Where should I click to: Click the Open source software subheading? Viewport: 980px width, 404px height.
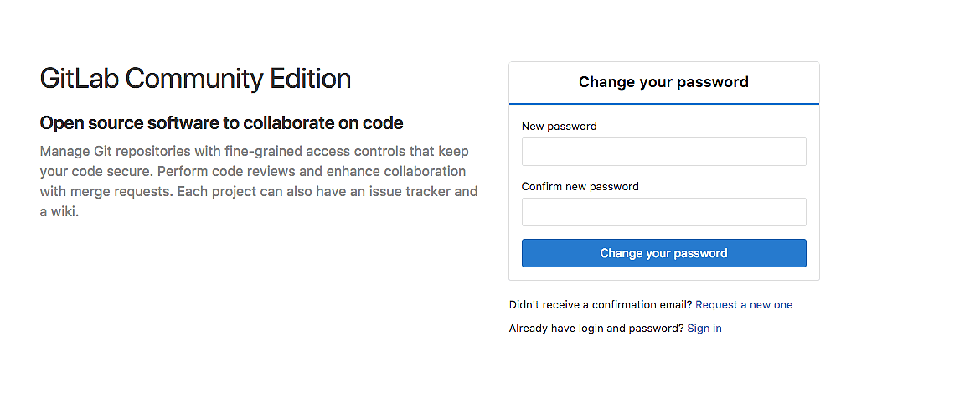click(x=222, y=123)
